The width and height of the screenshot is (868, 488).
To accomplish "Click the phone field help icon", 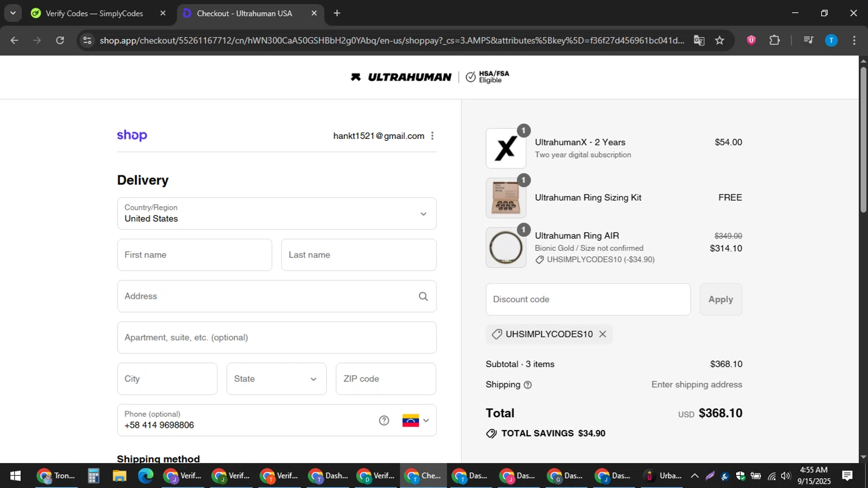I will tap(384, 420).
